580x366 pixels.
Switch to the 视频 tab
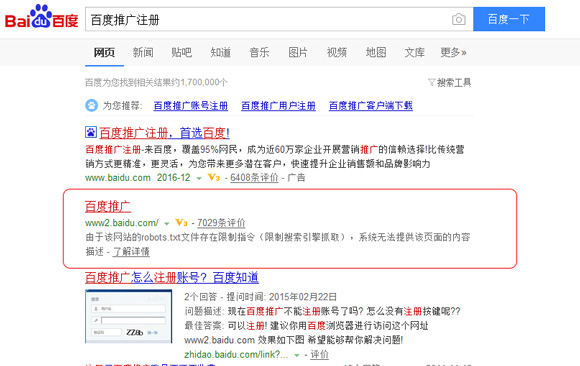pos(337,52)
